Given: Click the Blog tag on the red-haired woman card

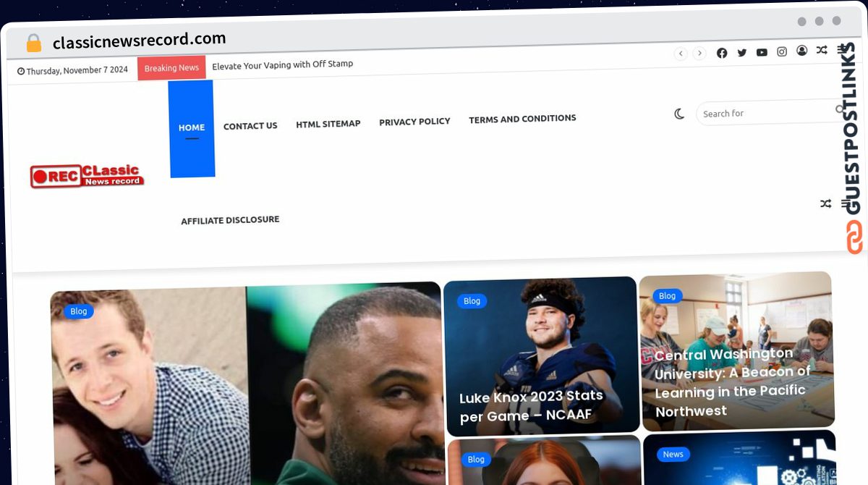Looking at the screenshot, I should pyautogui.click(x=476, y=460).
